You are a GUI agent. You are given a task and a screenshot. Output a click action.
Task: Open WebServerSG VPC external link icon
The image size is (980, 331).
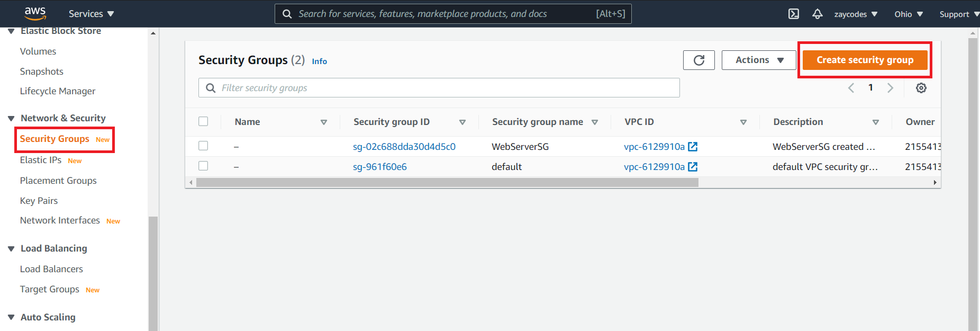693,147
